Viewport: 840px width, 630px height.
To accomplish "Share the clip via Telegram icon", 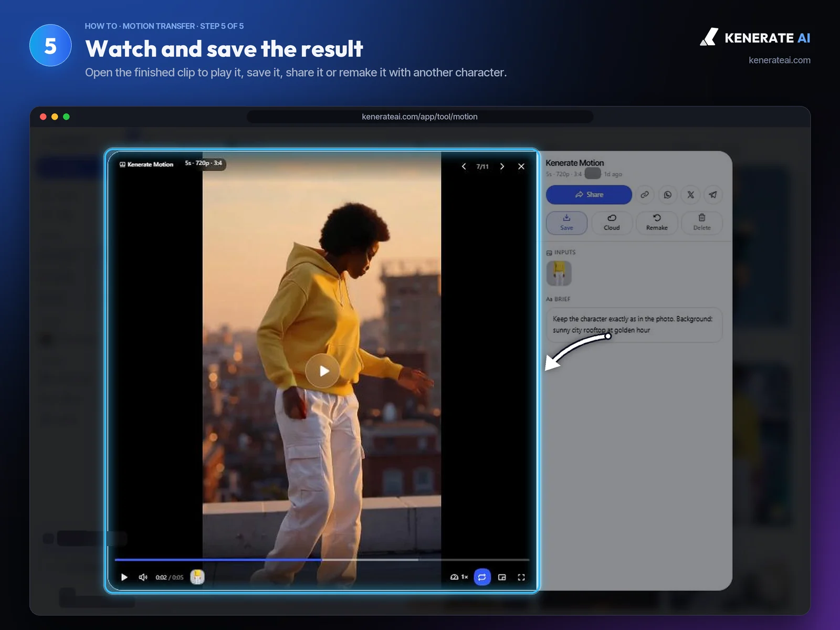I will pos(713,195).
